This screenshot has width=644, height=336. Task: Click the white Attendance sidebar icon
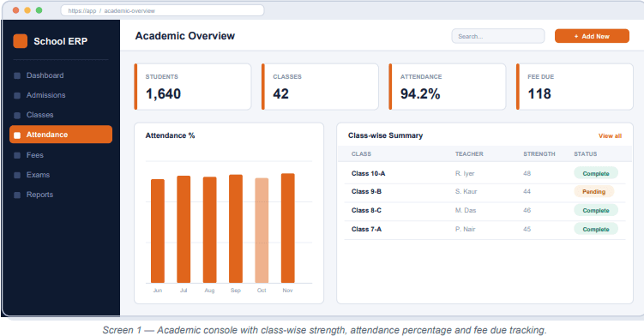click(17, 135)
